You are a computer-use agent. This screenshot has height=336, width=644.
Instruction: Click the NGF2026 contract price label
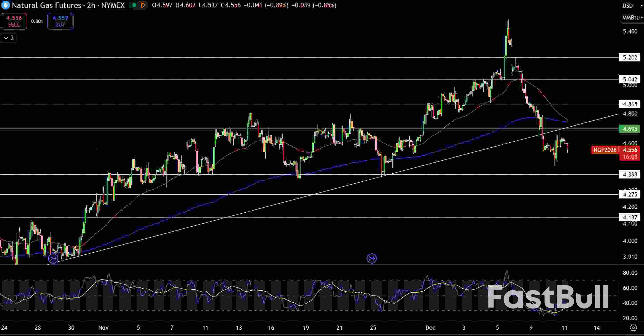(605, 150)
